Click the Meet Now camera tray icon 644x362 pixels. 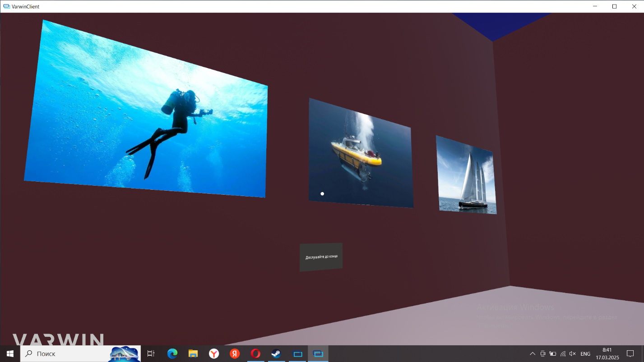[543, 354]
